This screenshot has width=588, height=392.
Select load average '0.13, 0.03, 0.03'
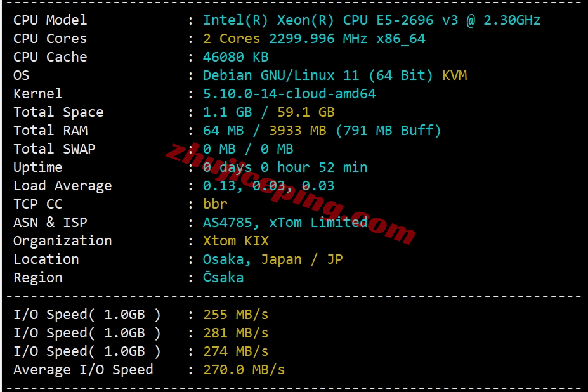tap(268, 186)
